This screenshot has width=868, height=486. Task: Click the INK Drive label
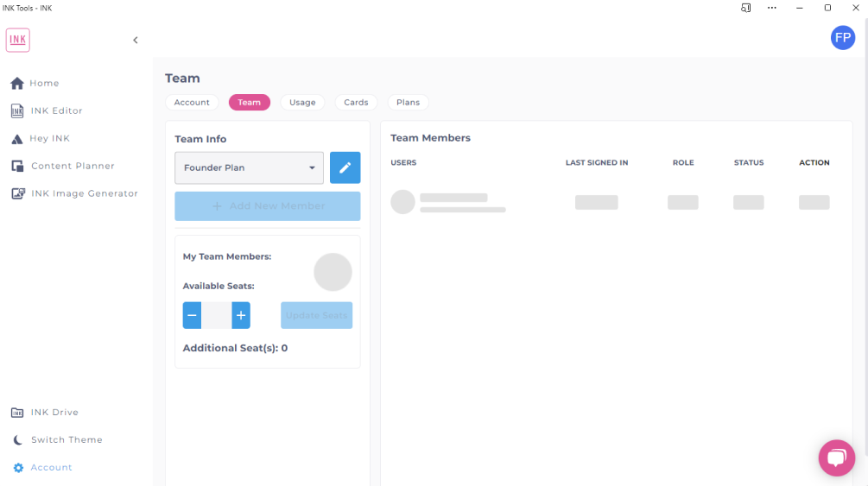54,413
